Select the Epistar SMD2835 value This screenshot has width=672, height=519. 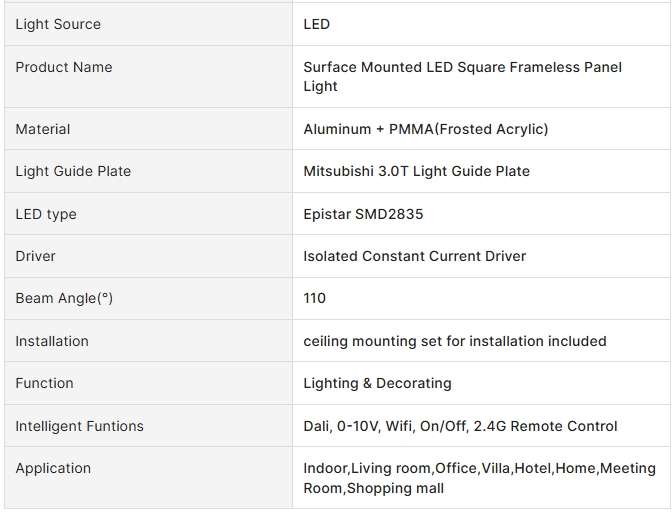point(363,214)
